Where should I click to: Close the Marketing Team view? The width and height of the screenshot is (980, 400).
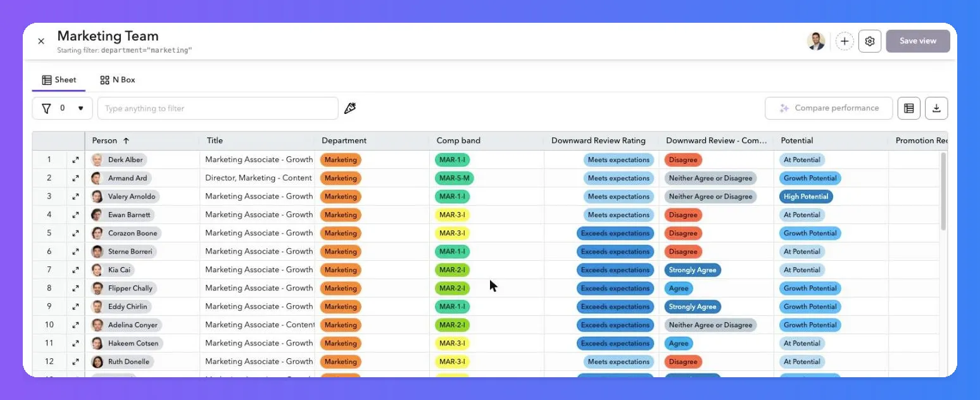coord(41,41)
